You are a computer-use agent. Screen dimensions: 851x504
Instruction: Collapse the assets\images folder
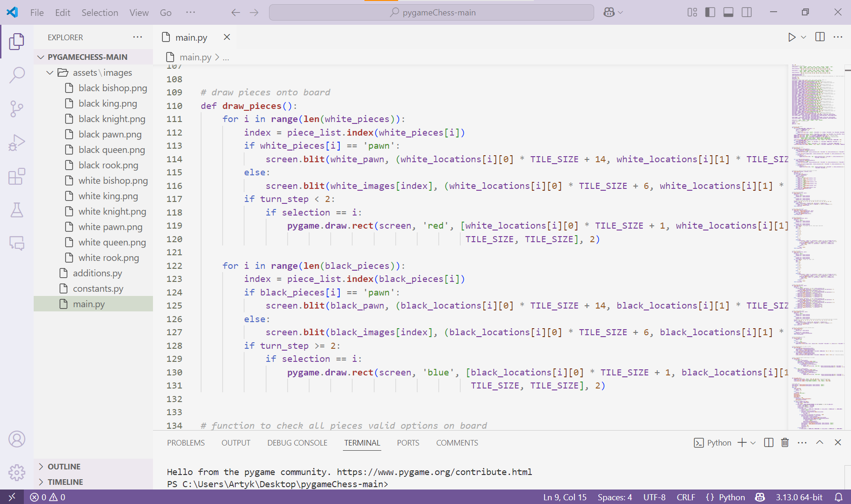[x=50, y=72]
